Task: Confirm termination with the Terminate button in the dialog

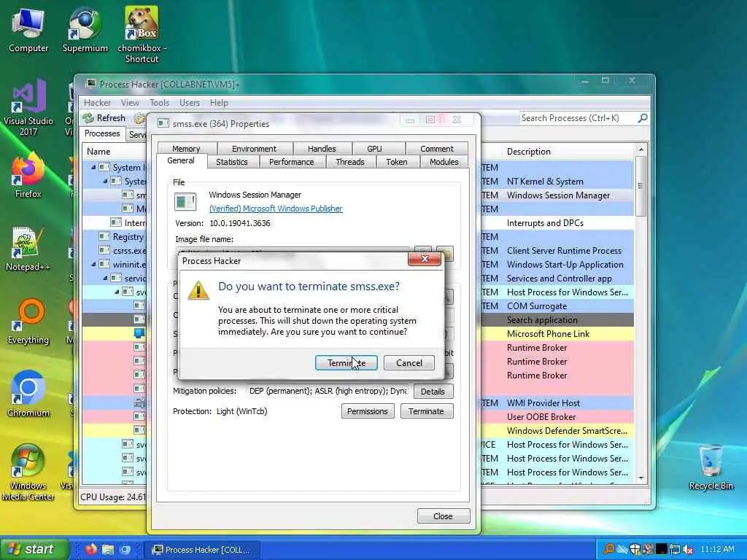Action: click(x=347, y=363)
